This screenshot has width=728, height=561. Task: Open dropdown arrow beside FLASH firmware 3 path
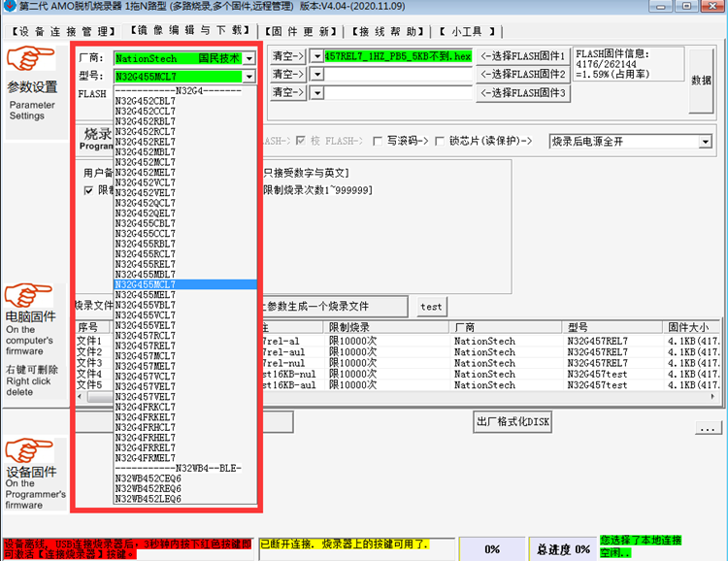[316, 93]
